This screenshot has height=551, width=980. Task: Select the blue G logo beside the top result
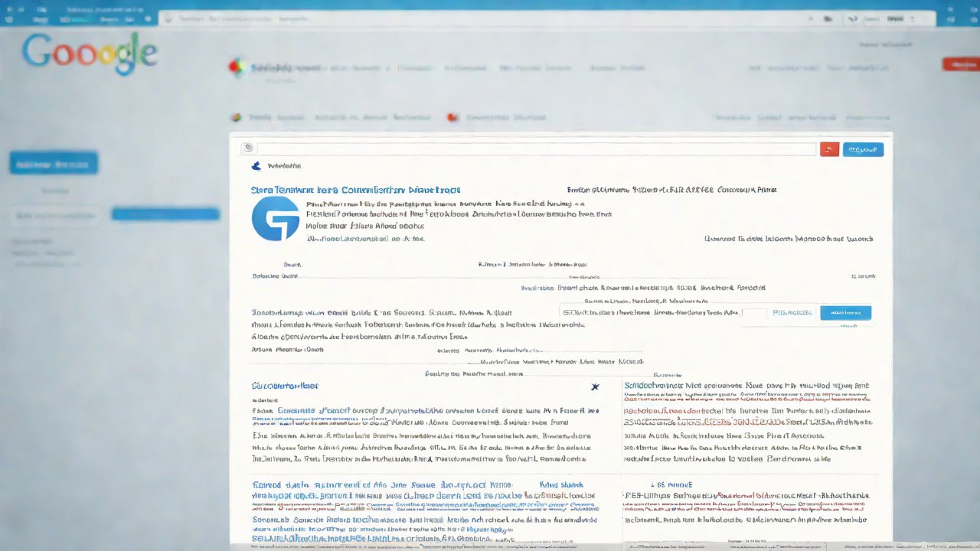click(276, 218)
